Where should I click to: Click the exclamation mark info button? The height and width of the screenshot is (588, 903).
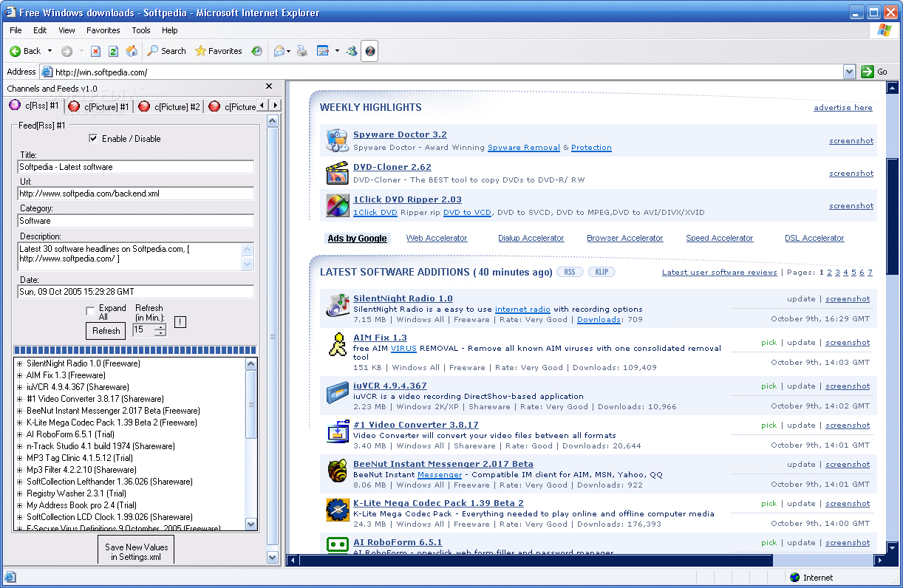coord(180,322)
